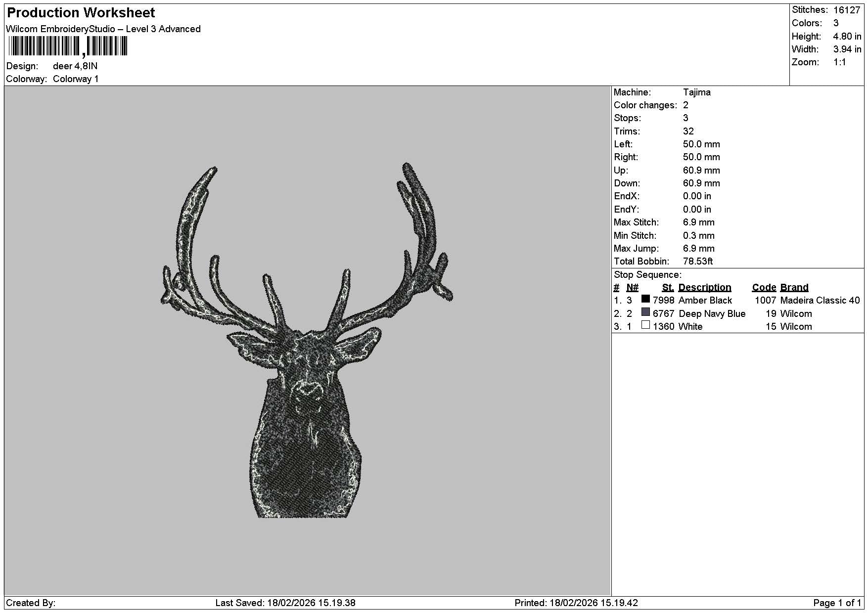Viewport: 868px width, 613px height.
Task: Click the Up value '60.9 mm'
Action: 701,171
